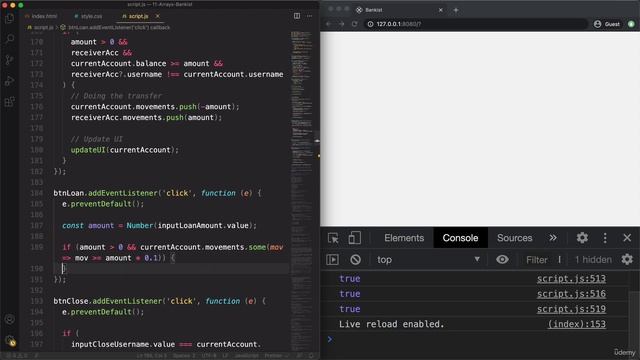Split the editor to the right
Viewport: 640px width, 360px height.
coord(297,16)
